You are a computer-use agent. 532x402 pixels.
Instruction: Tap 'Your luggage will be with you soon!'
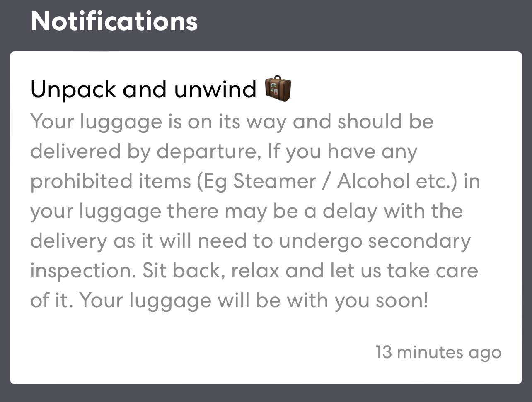pos(254,301)
